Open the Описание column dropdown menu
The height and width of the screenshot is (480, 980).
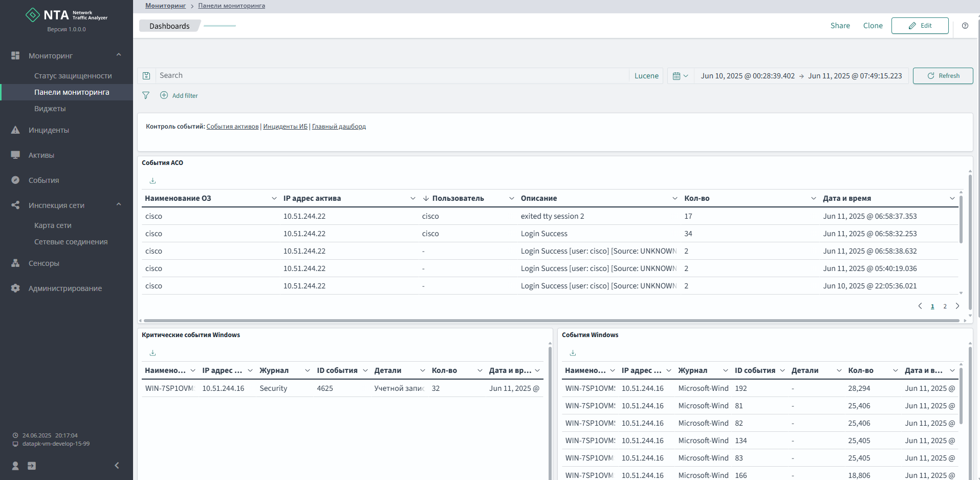click(674, 198)
